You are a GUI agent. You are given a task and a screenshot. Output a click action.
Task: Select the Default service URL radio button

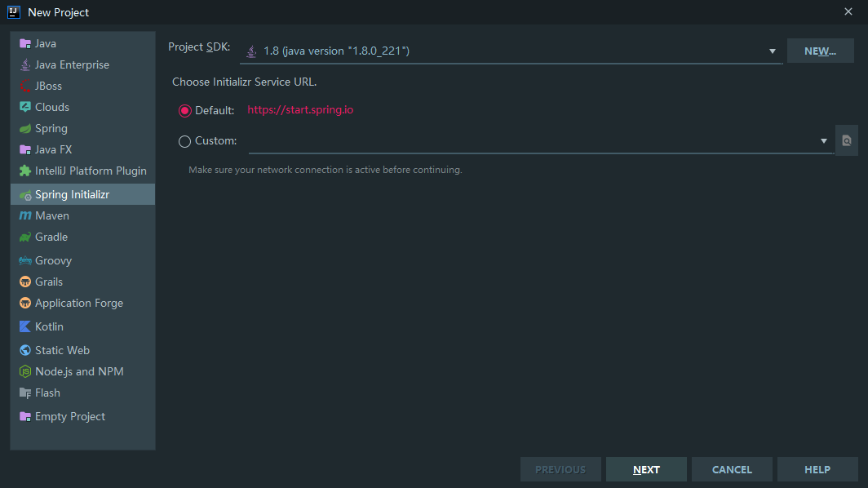(185, 111)
